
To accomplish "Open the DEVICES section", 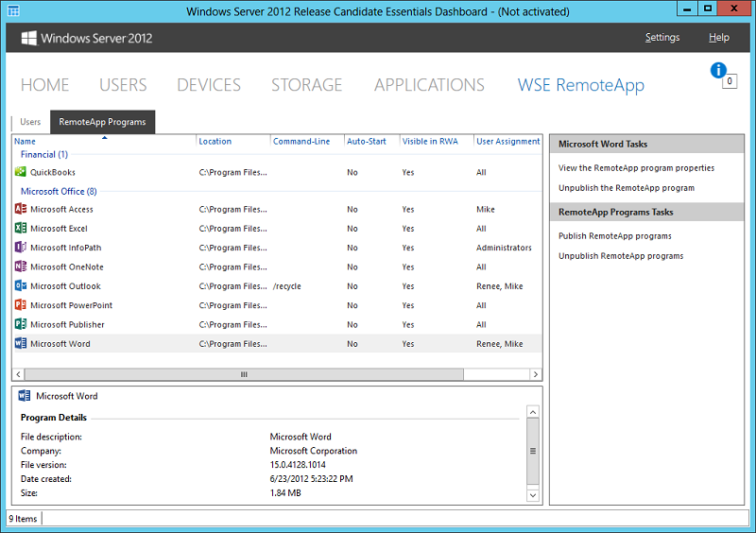I will coord(209,85).
